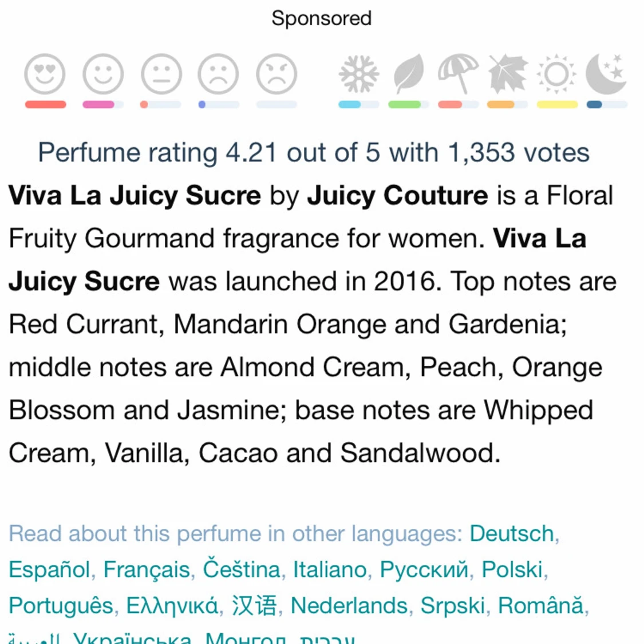The width and height of the screenshot is (644, 644).
Task: Click the red love rating bar
Action: click(46, 105)
